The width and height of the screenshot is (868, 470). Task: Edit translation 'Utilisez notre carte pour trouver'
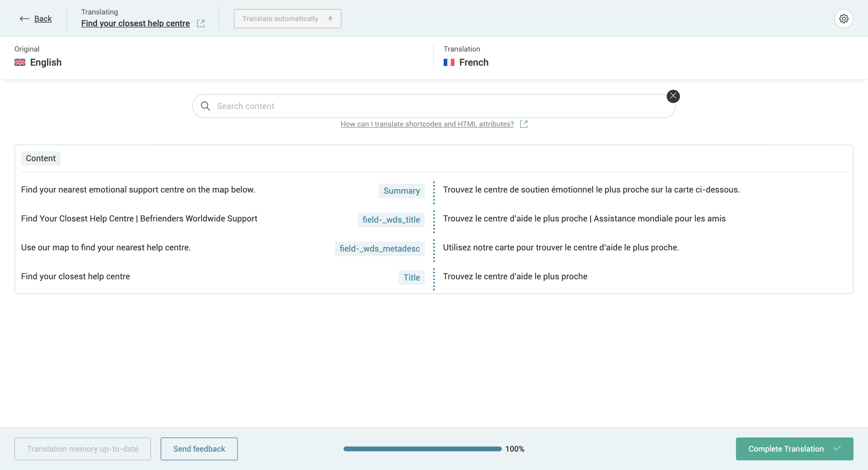coord(561,248)
